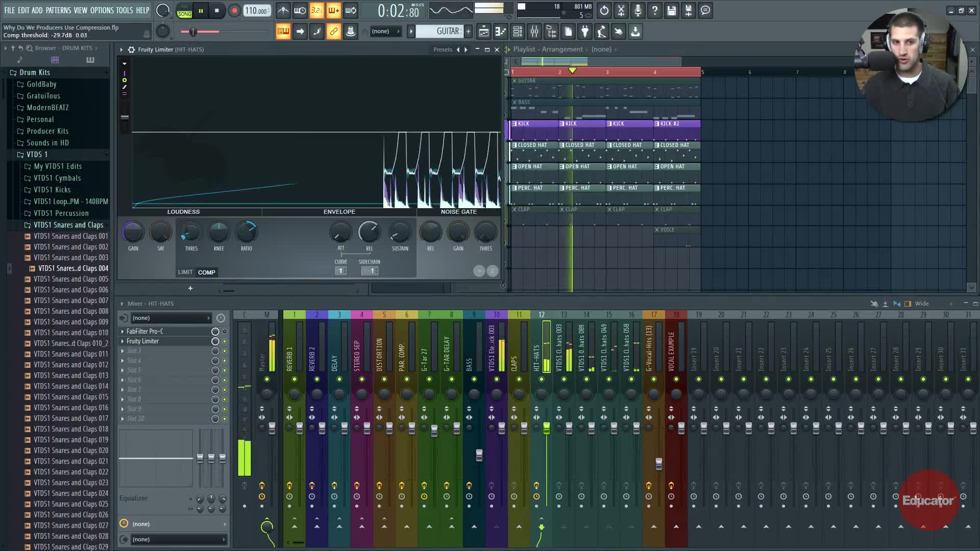Click Presets in Fruity Limiter header
The width and height of the screenshot is (980, 551).
(443, 49)
